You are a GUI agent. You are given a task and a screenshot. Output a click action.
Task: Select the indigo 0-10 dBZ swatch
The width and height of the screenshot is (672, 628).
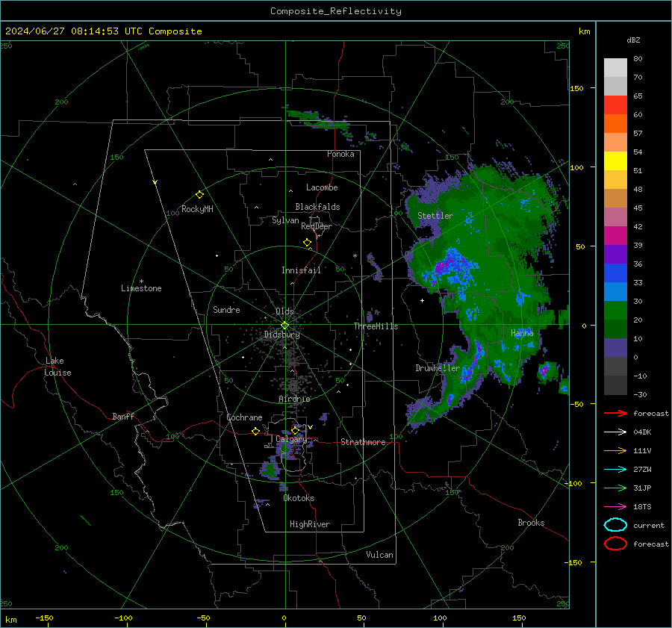click(615, 348)
